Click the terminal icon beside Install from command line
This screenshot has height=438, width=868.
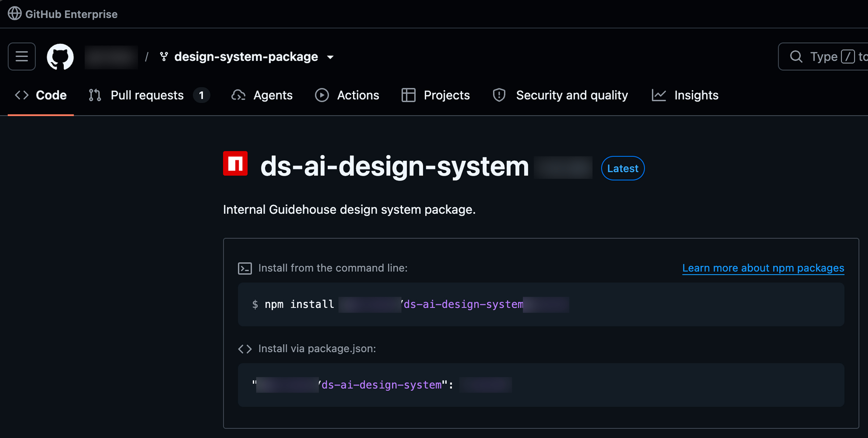click(x=245, y=268)
